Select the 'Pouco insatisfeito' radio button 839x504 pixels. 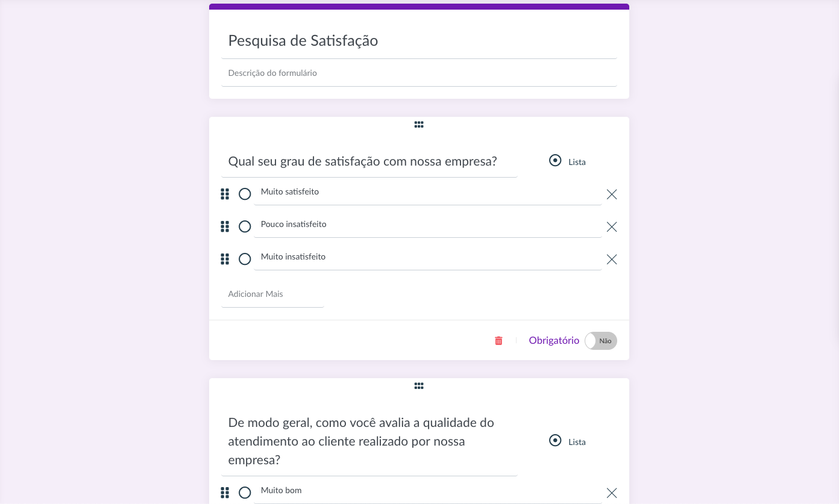tap(245, 226)
